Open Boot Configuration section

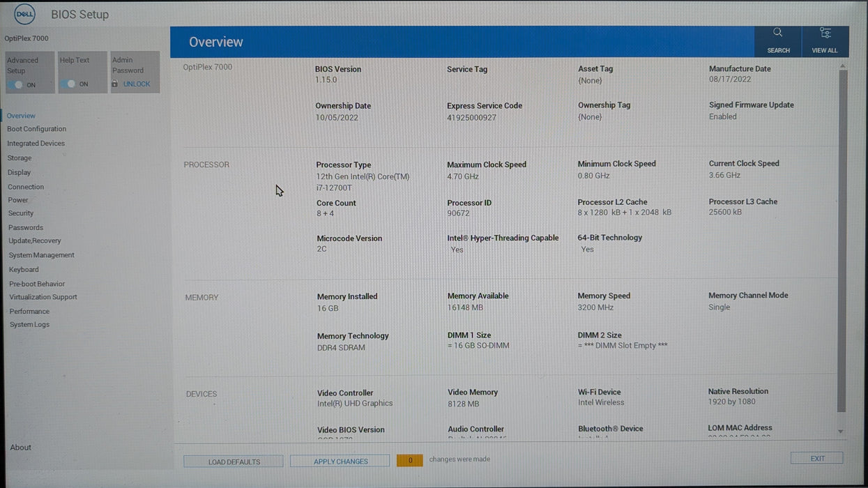[x=36, y=129]
